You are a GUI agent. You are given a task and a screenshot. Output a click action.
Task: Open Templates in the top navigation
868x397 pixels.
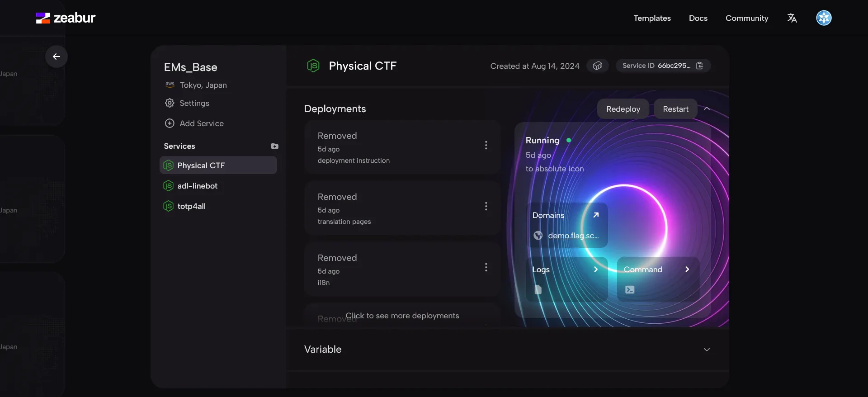(652, 18)
